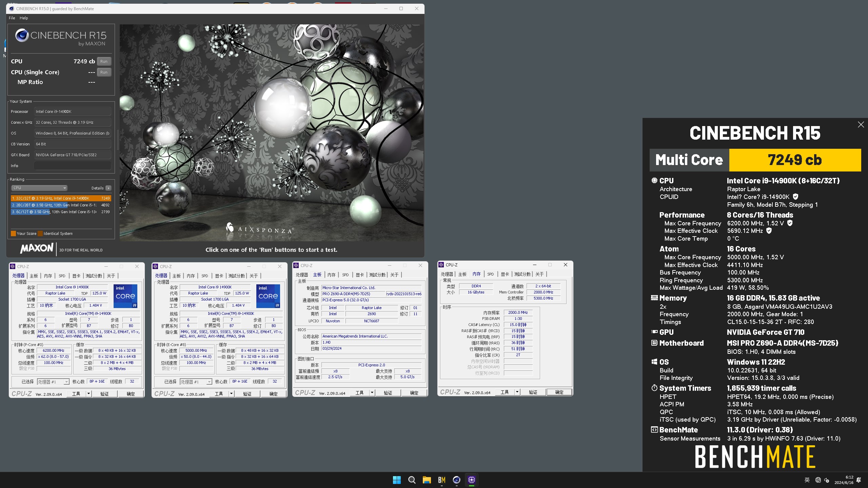Click the render preview image in Cinebench
The width and height of the screenshot is (868, 488).
coord(271,133)
